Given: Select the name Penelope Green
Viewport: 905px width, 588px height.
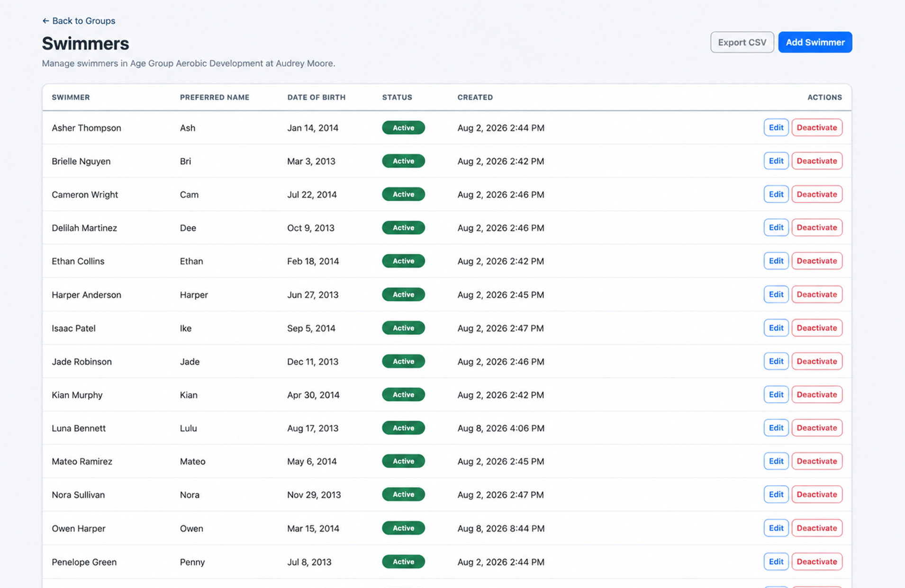Looking at the screenshot, I should [x=84, y=562].
